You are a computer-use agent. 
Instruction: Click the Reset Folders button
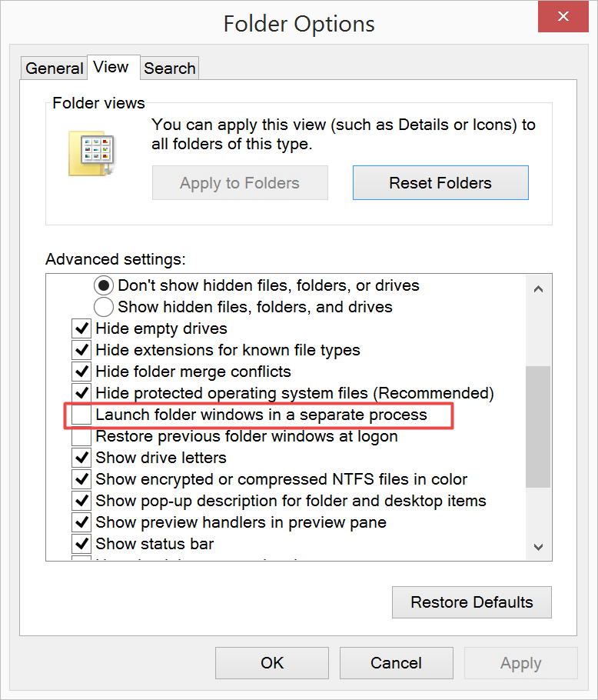coord(440,182)
